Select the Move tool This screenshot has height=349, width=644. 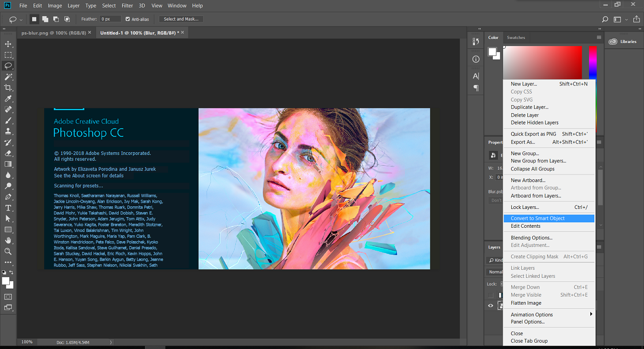tap(8, 44)
